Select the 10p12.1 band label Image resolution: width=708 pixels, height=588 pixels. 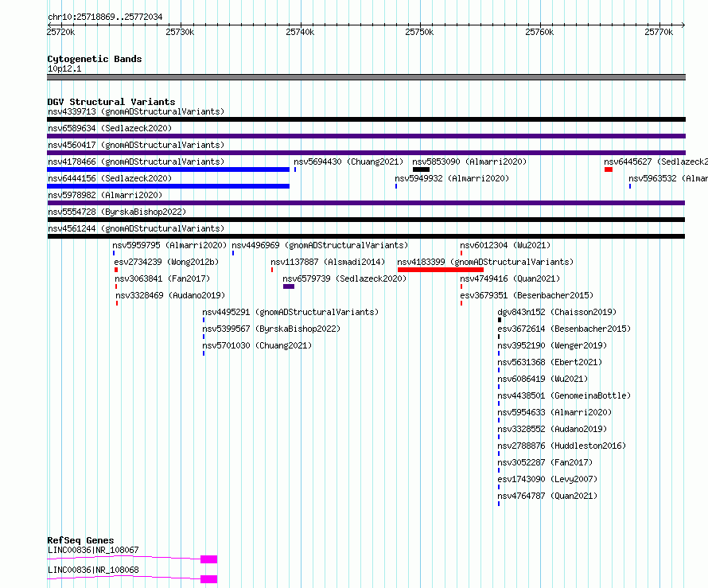(64, 68)
